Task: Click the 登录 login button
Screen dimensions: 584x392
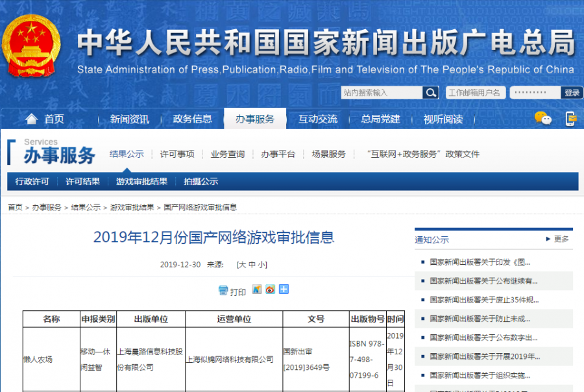Action: (x=572, y=92)
